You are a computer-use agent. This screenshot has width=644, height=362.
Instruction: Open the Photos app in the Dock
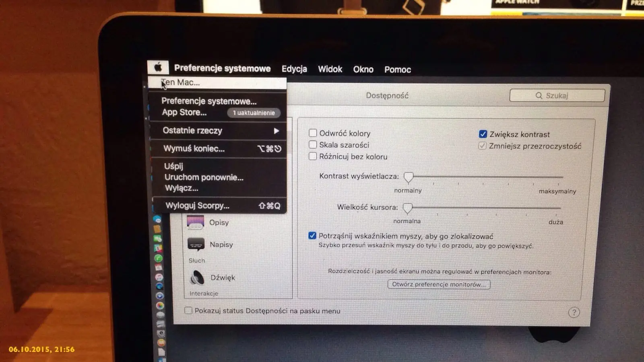point(160,305)
